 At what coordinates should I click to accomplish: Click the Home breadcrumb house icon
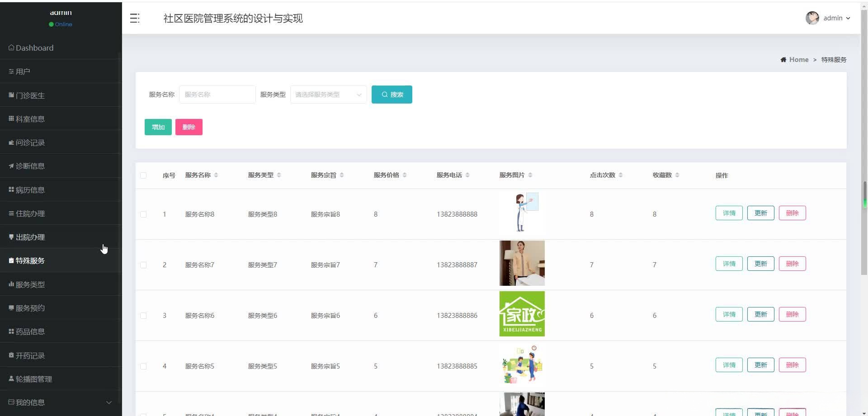tap(783, 60)
